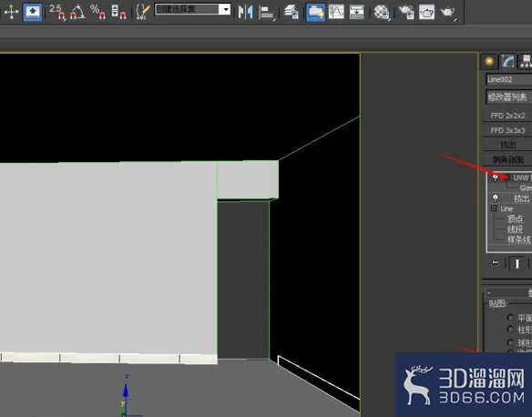Open the Curve Editor icon

coord(336,12)
